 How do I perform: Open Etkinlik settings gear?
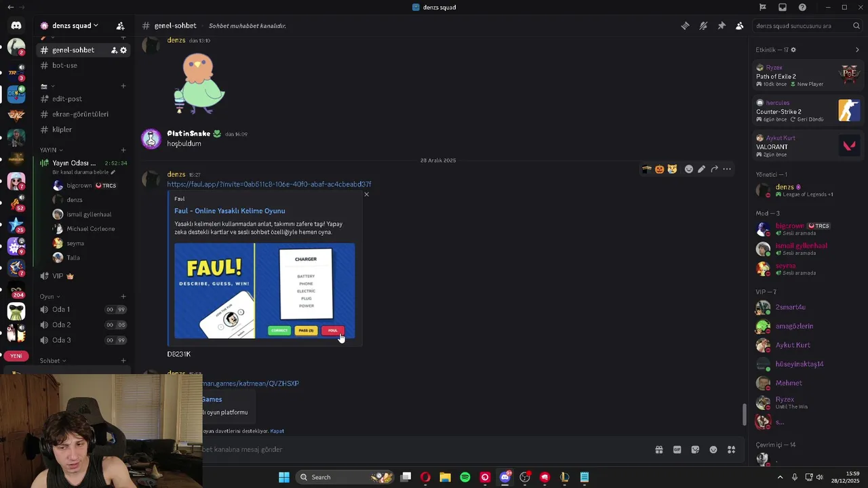(x=793, y=50)
